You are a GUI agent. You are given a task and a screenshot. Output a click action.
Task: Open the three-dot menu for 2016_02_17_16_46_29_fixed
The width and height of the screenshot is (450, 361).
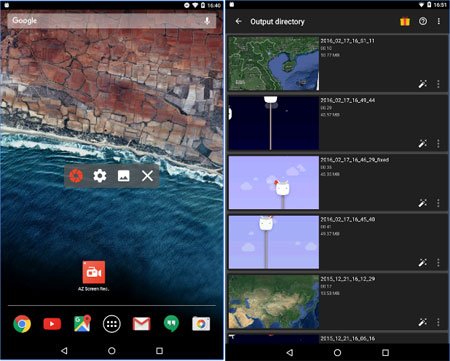[x=438, y=203]
